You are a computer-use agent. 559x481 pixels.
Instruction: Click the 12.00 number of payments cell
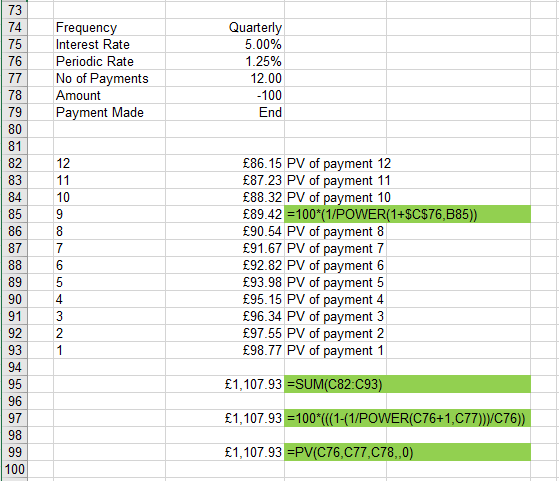[225, 78]
